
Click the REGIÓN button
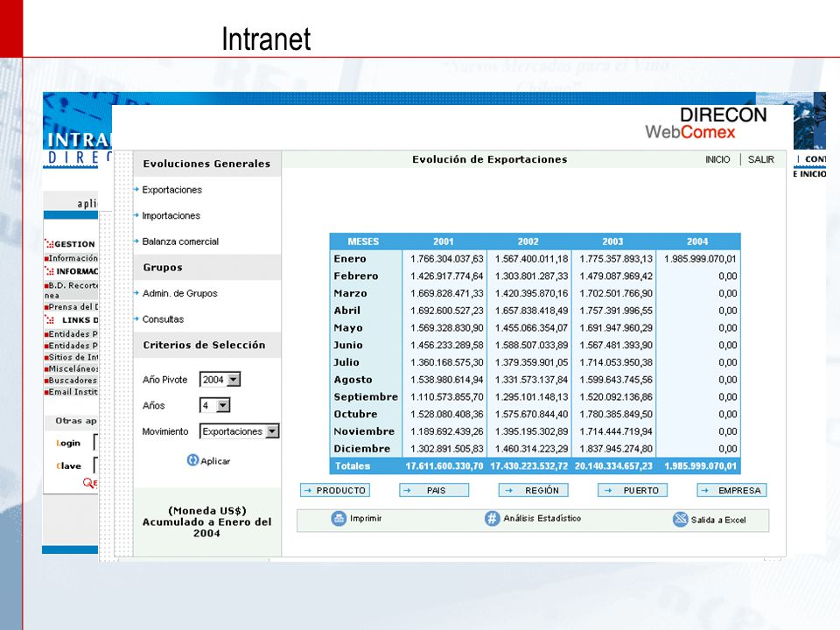534,490
